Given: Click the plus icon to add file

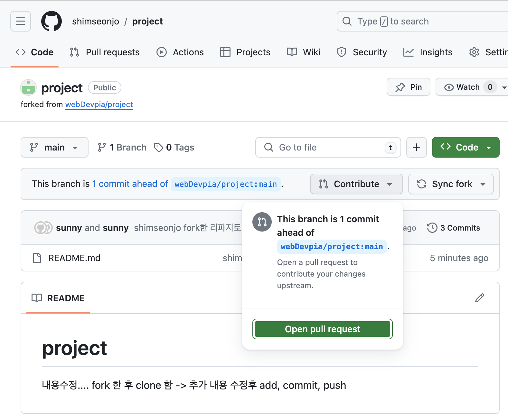Looking at the screenshot, I should coord(416,147).
